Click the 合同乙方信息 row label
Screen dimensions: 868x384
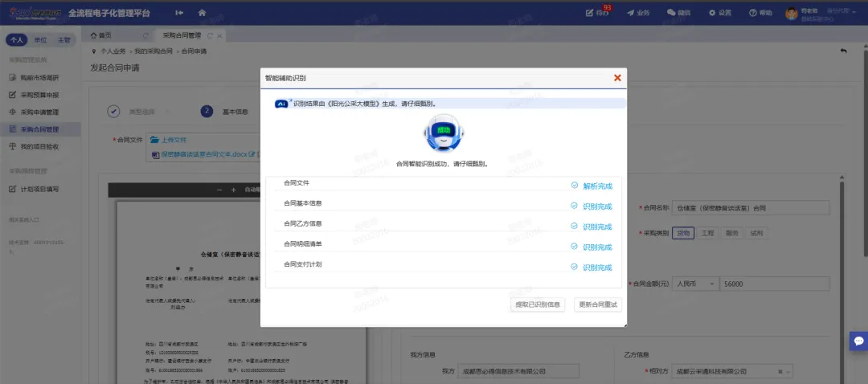303,223
